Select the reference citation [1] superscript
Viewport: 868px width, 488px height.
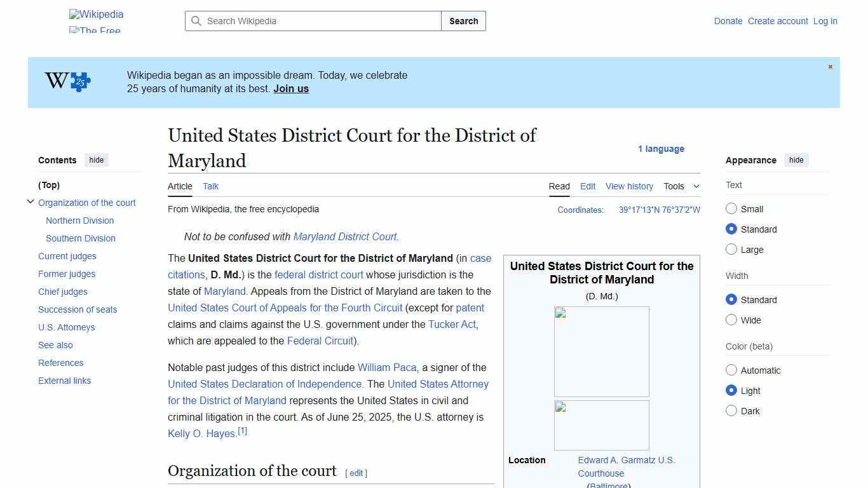pos(242,430)
